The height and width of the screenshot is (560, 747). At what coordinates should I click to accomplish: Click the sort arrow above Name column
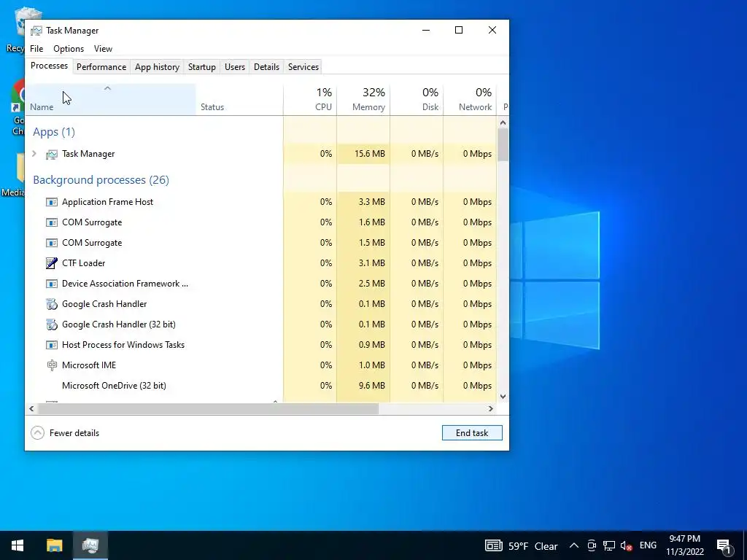[107, 88]
